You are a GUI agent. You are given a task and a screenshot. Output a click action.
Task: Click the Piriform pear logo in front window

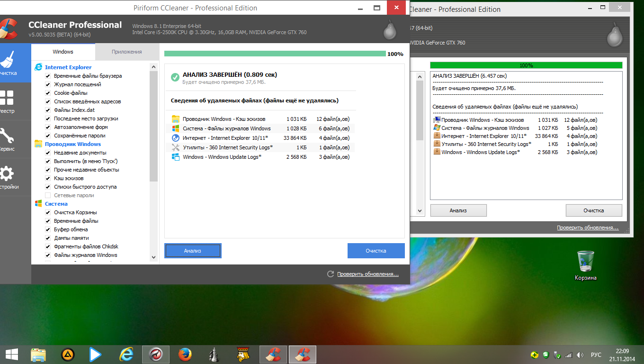point(390,30)
